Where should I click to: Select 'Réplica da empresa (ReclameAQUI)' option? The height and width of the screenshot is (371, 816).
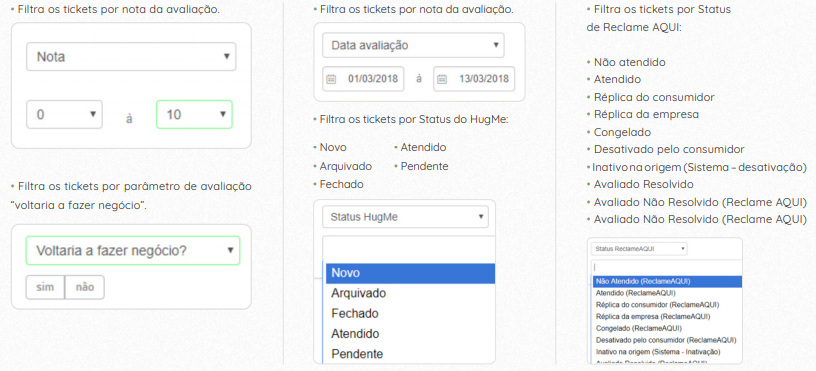click(667, 316)
